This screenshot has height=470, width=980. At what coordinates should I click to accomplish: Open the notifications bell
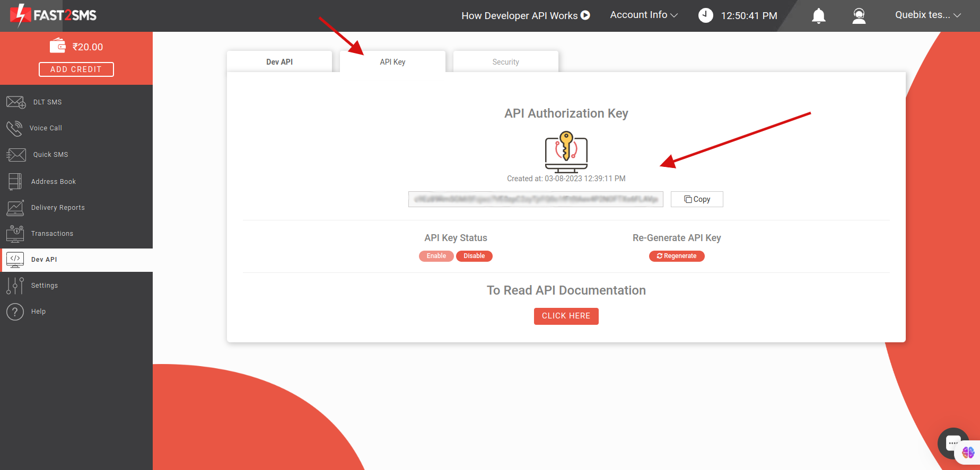[x=819, y=16]
